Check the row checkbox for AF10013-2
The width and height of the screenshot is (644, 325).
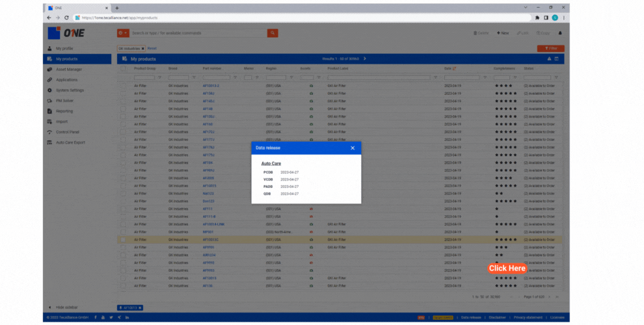[x=122, y=85]
